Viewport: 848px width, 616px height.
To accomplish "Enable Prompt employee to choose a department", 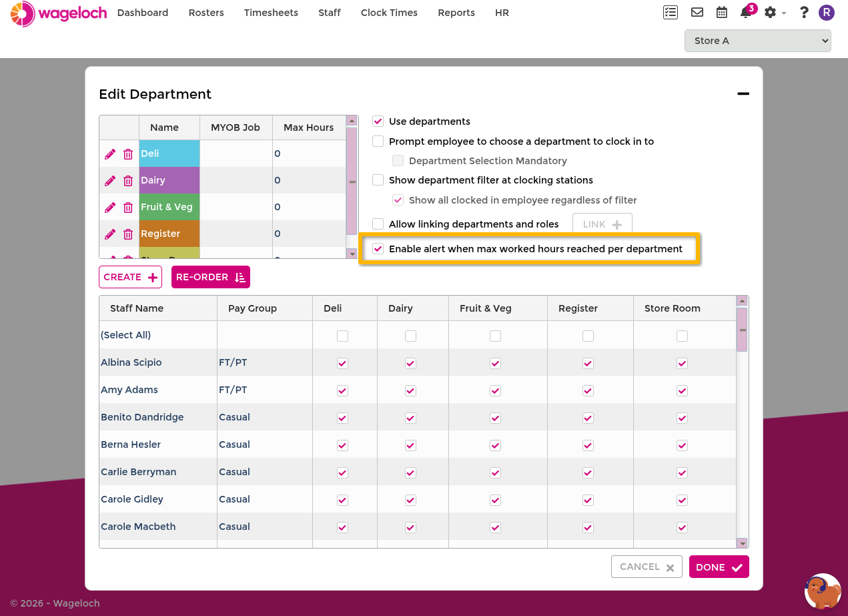I will click(x=378, y=141).
